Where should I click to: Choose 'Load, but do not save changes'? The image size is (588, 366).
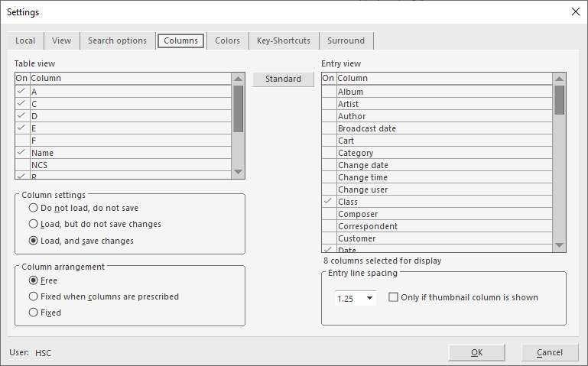click(x=33, y=224)
